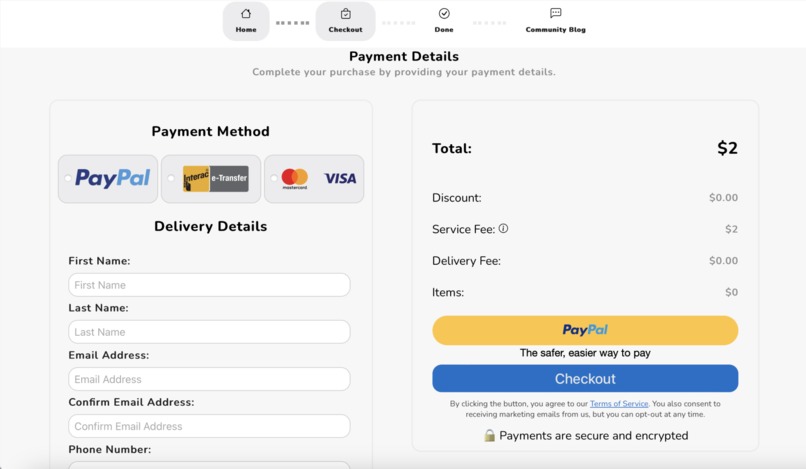Click the Community Blog chat icon

[556, 13]
